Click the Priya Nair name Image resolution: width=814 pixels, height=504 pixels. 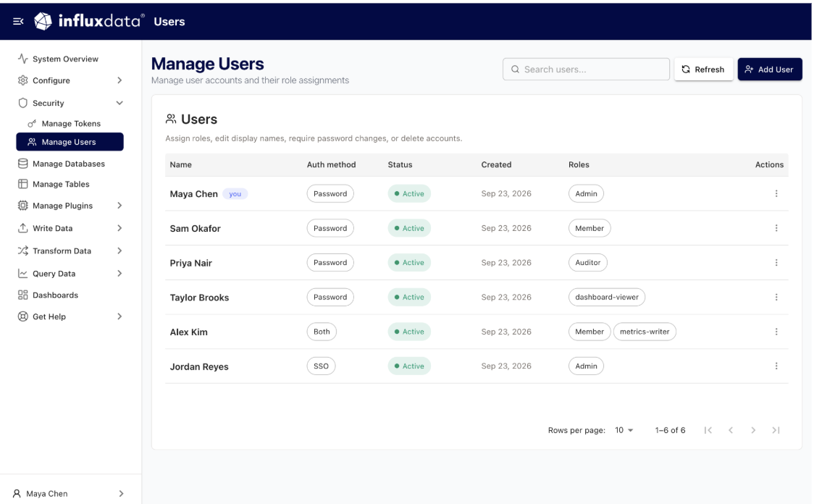[x=190, y=263]
